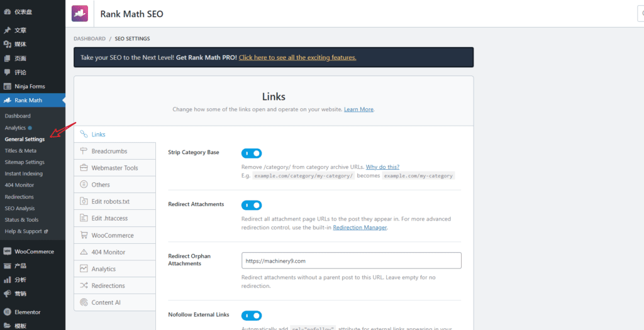644x330 pixels.
Task: Click the Rank Math logo icon
Action: pos(80,14)
